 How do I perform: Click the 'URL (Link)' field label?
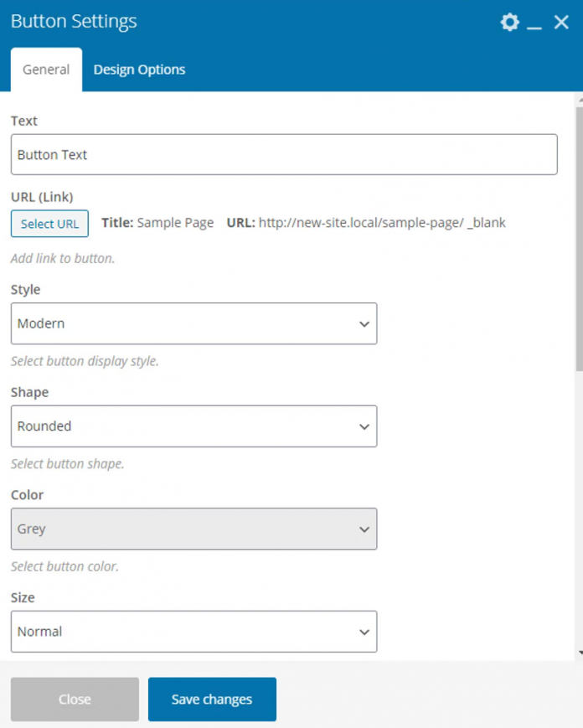click(42, 198)
